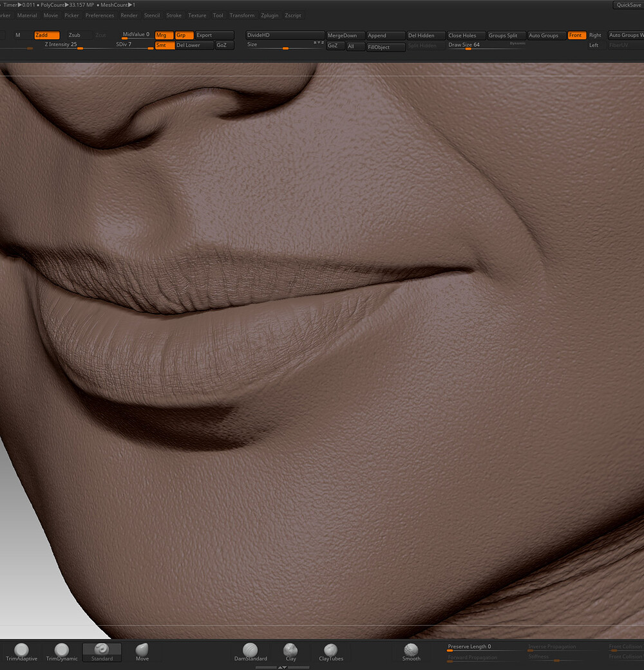
Task: Open the Preferences menu
Action: pos(100,15)
